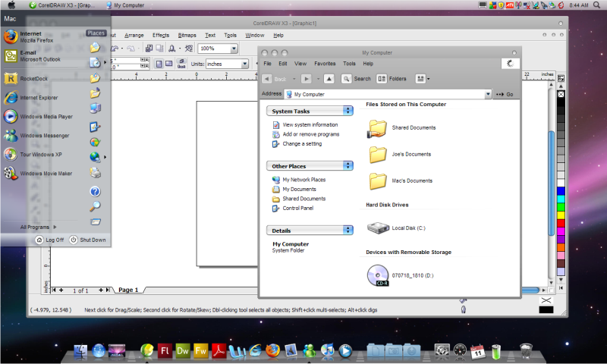Click the no-fill X swatch atop palette

pyautogui.click(x=561, y=94)
